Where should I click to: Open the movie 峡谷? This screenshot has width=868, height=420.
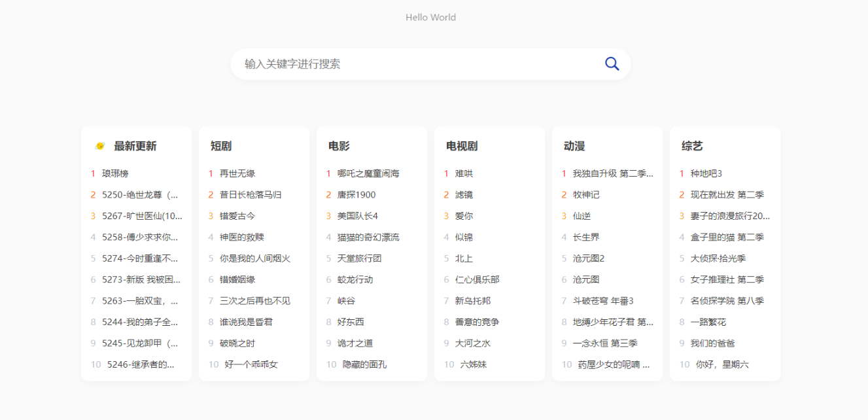(x=347, y=301)
